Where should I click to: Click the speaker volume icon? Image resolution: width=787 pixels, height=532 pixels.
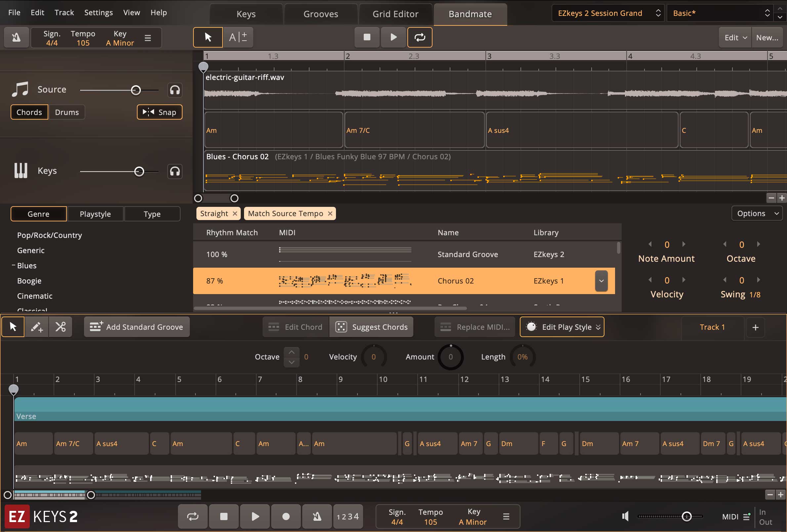626,516
